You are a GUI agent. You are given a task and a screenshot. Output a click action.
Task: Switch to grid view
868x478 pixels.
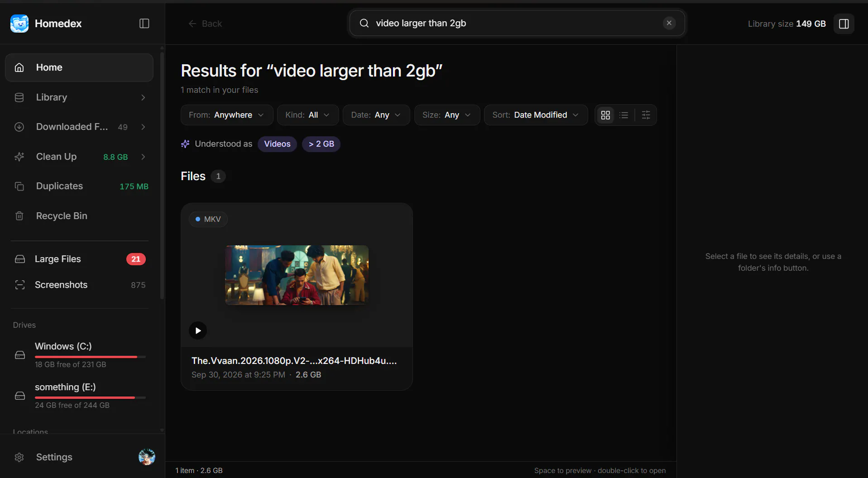click(x=605, y=115)
